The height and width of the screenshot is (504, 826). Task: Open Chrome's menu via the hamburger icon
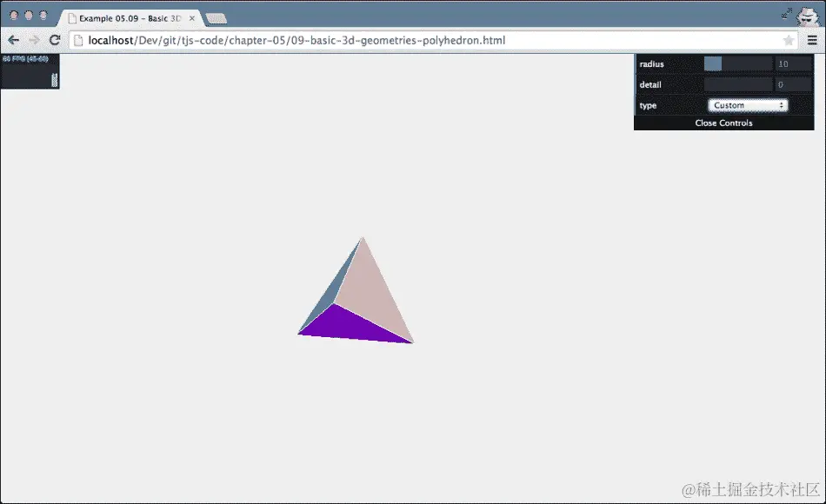814,40
